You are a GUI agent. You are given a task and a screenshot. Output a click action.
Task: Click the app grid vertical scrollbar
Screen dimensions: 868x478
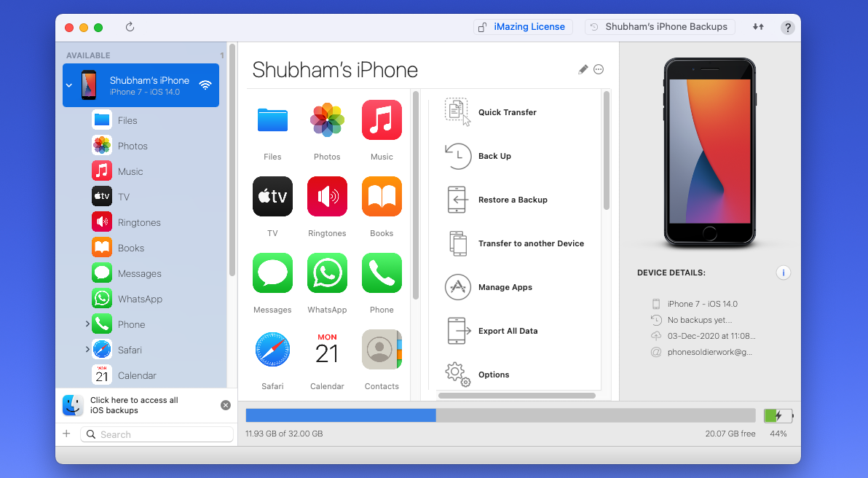(416, 195)
